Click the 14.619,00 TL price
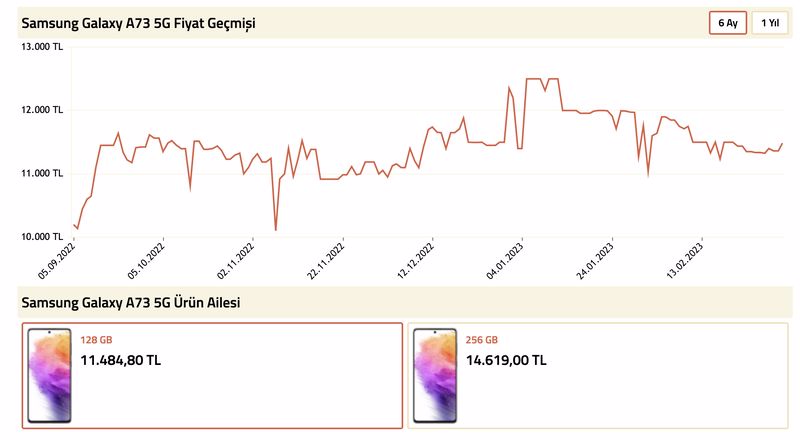Viewport: 800px width, 440px height. [506, 360]
